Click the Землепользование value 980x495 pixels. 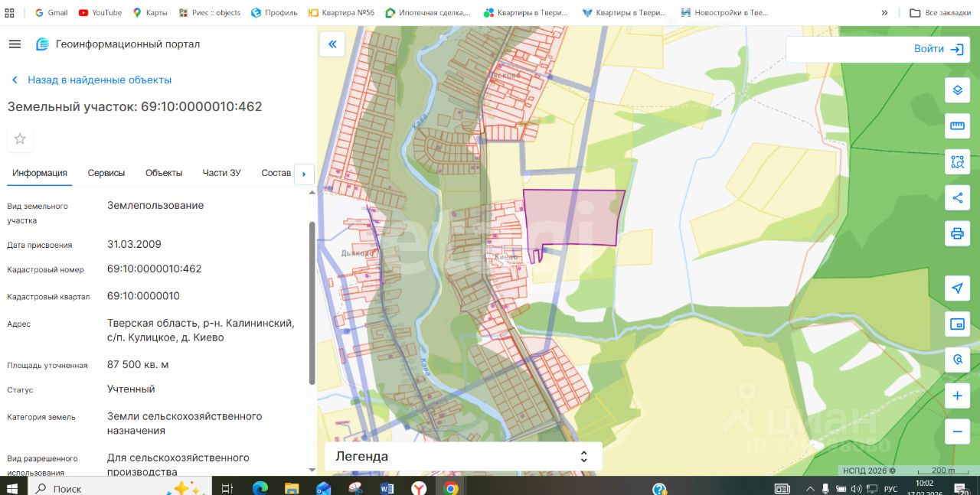155,205
